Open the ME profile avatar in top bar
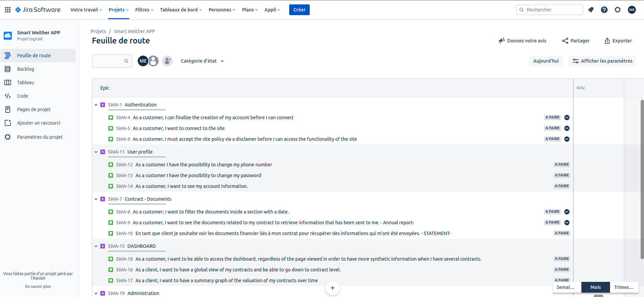644x297 pixels. click(x=632, y=10)
